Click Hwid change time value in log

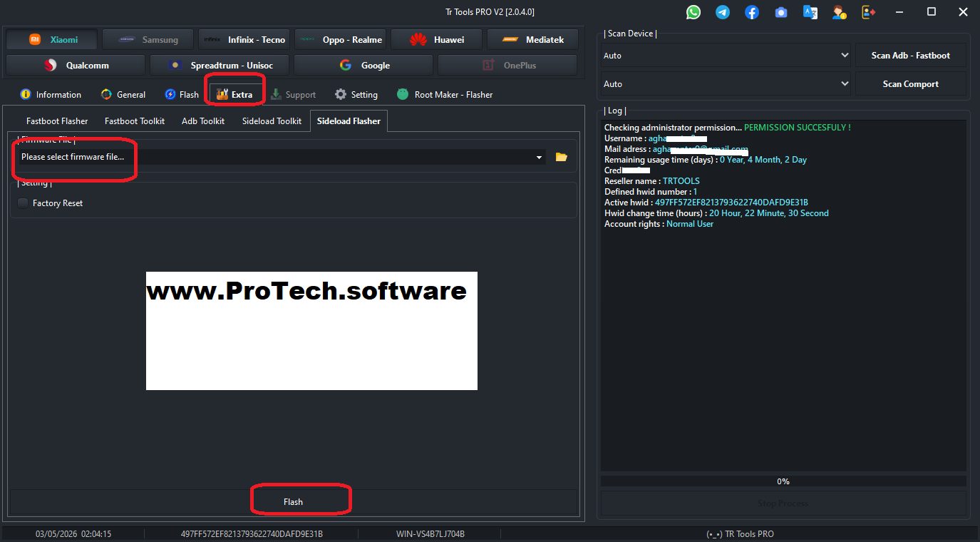[x=769, y=213]
